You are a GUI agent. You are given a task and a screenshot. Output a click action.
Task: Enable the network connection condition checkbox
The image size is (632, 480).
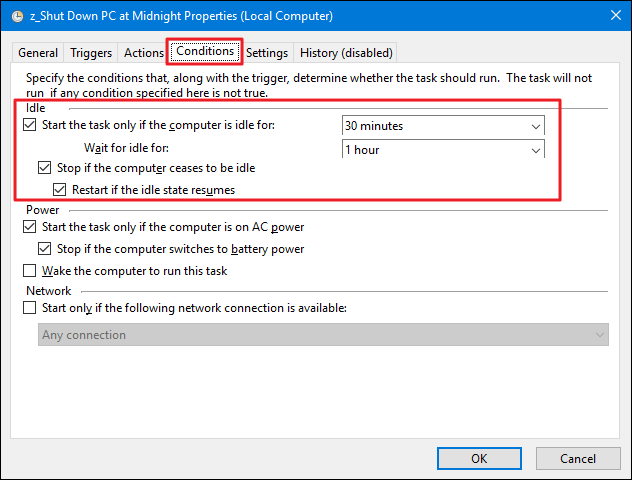pyautogui.click(x=29, y=308)
